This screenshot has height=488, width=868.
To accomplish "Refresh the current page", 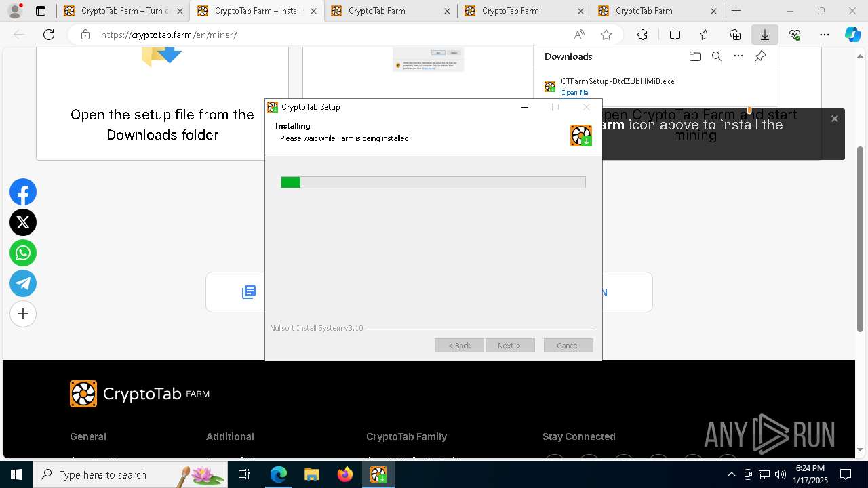I will (49, 35).
